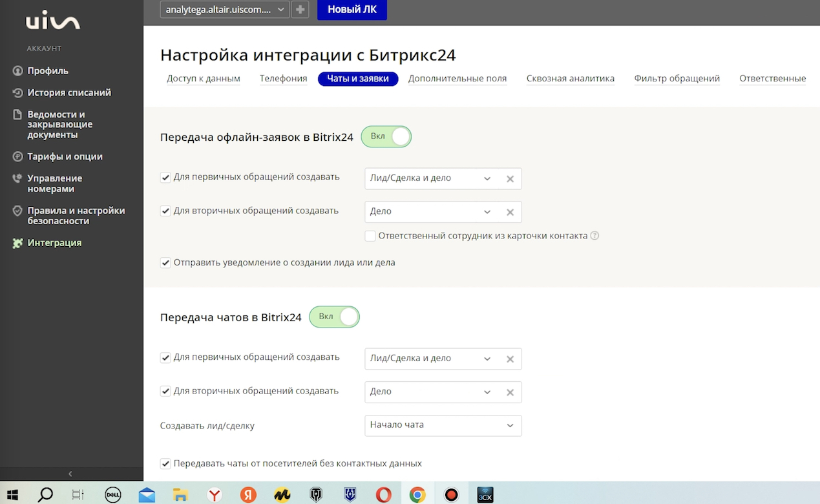Viewport: 820px width, 504px height.
Task: Click the security shield icon in sidebar
Action: pyautogui.click(x=17, y=211)
